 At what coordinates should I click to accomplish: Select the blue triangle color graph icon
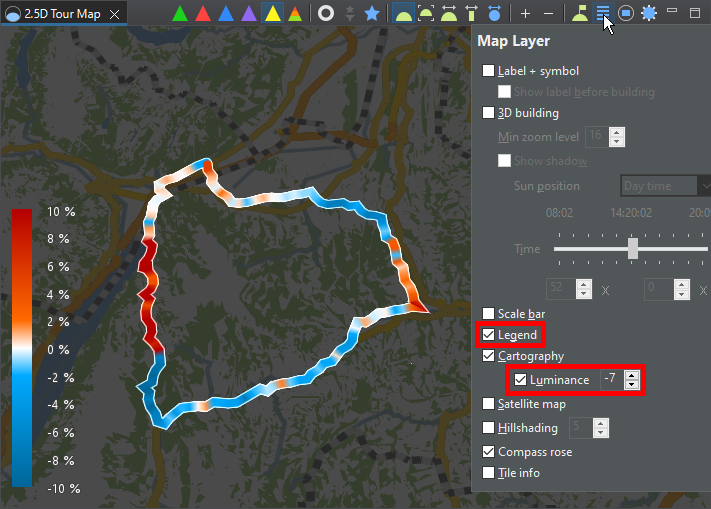(x=226, y=14)
